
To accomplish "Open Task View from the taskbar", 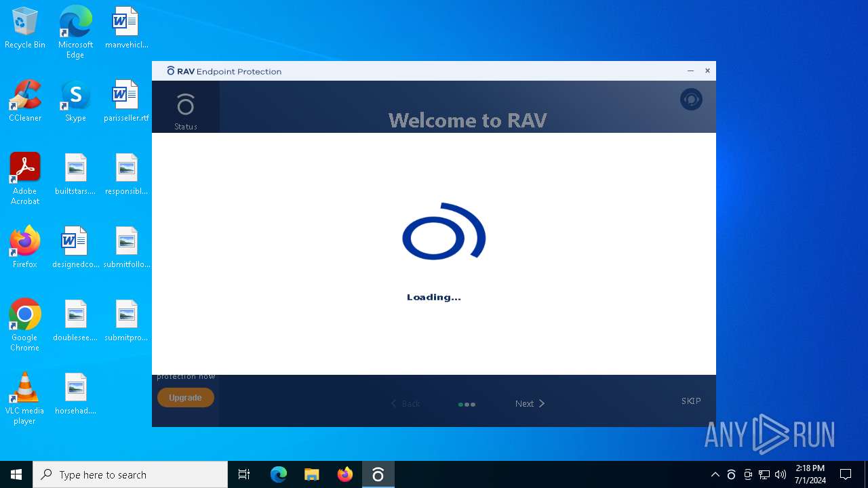I will [x=244, y=474].
